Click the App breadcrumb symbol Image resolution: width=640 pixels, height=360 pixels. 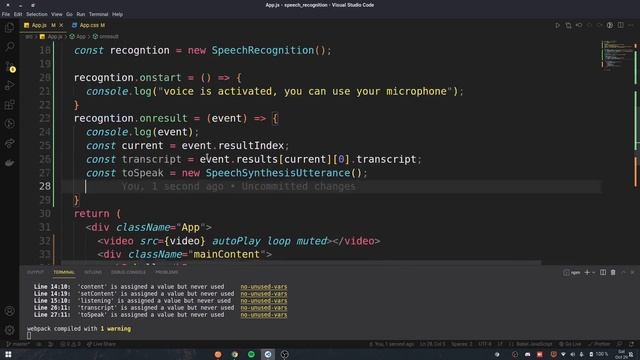[x=78, y=37]
